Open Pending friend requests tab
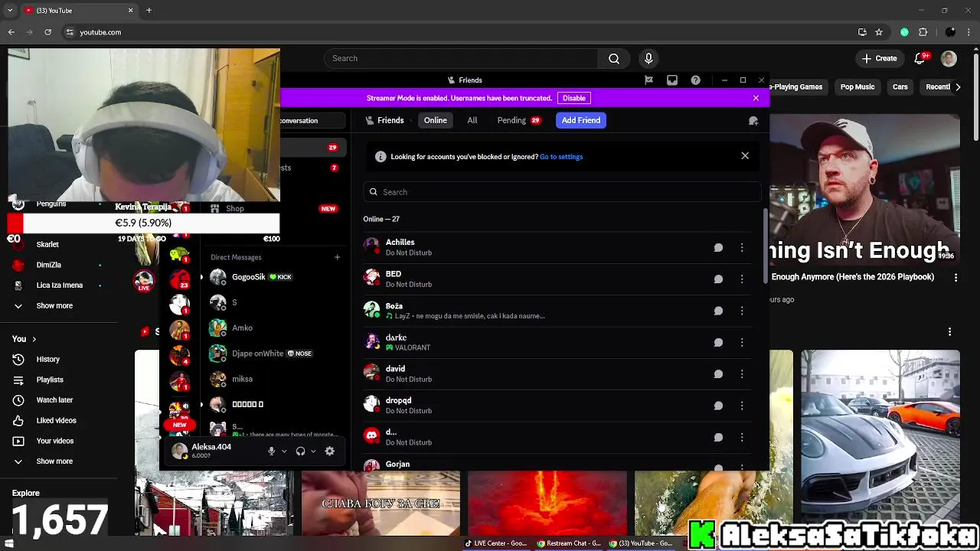Viewport: 980px width, 551px height. pos(518,120)
